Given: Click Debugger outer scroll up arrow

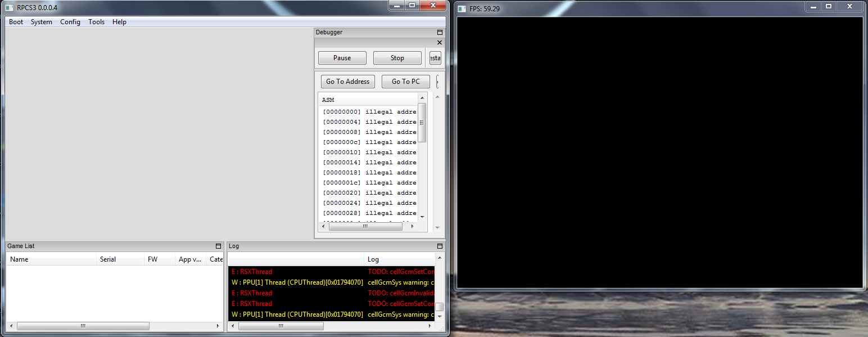Looking at the screenshot, I should 438,96.
